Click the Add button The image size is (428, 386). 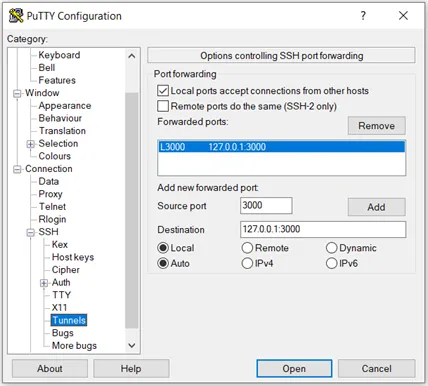tap(377, 207)
